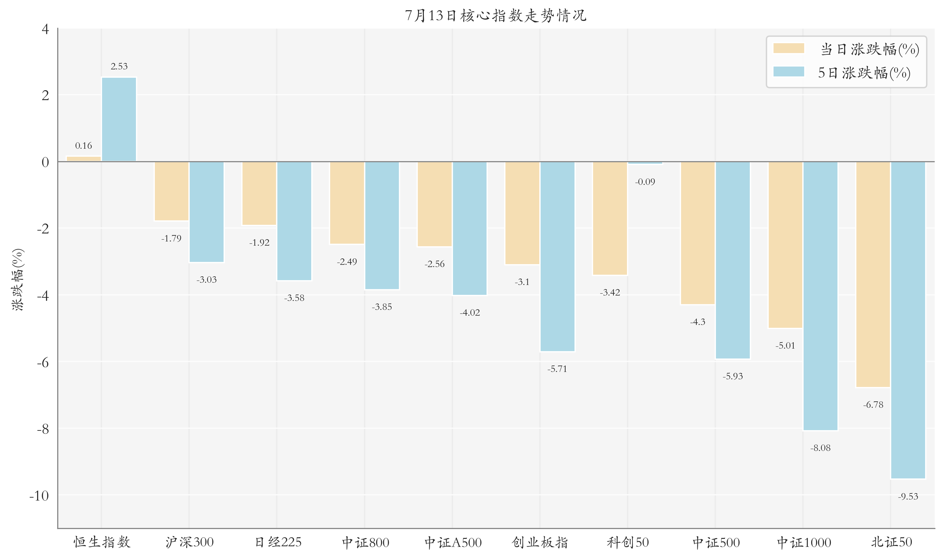Click the blue bar labeled -9.53
The image size is (944, 560).
click(908, 320)
